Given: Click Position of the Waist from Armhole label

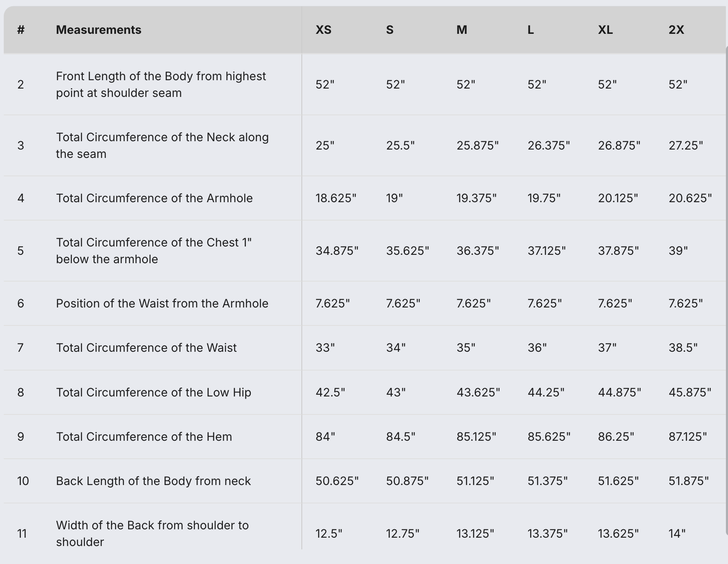Looking at the screenshot, I should pos(162,303).
